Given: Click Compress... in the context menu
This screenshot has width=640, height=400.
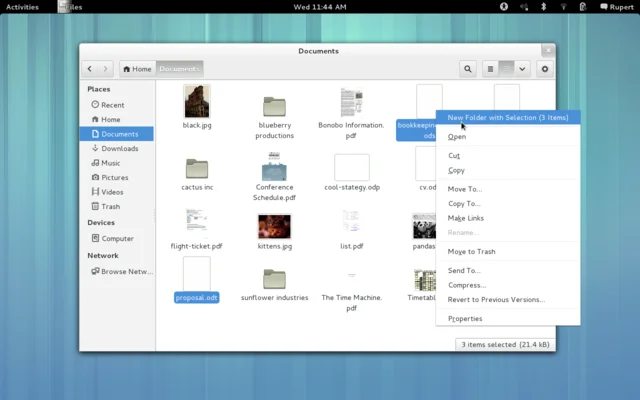Looking at the screenshot, I should [x=466, y=285].
